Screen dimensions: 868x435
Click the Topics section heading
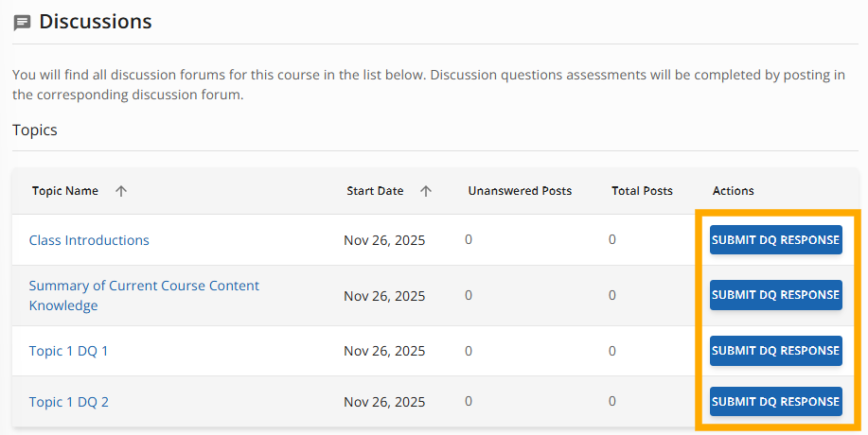click(35, 130)
